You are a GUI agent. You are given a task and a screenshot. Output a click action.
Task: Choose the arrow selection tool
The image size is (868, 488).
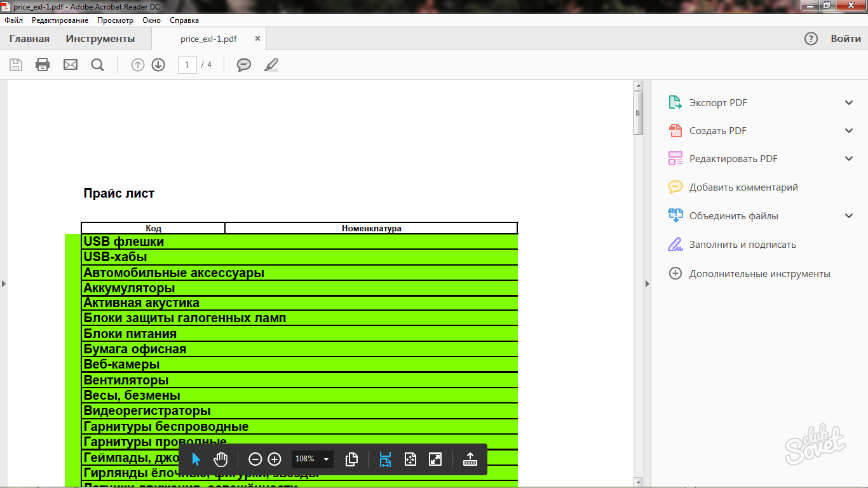tap(196, 459)
